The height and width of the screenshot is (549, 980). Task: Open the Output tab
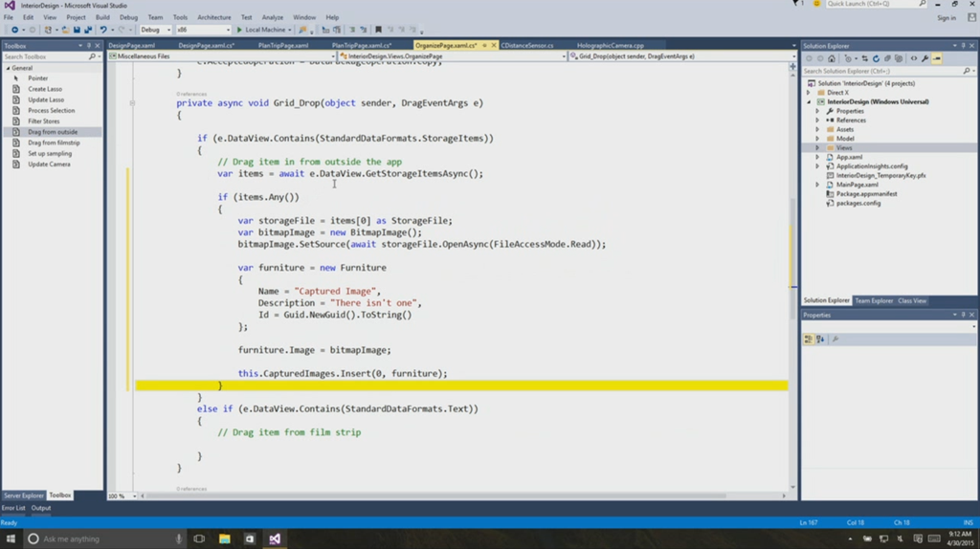pyautogui.click(x=41, y=509)
